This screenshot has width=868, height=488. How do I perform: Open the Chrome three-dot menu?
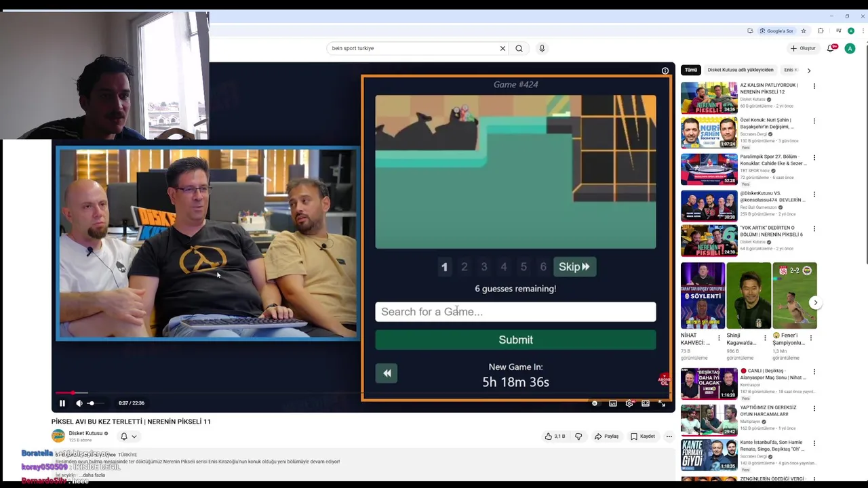point(862,30)
